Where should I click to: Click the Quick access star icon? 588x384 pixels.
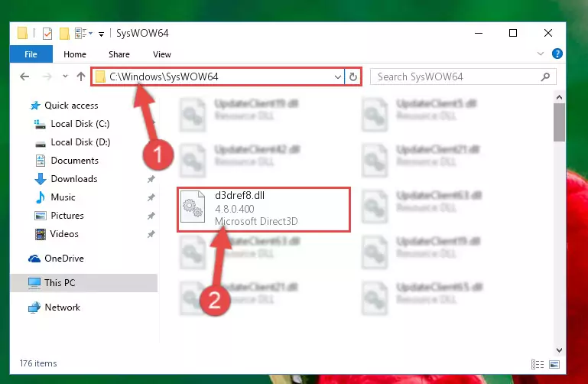click(35, 106)
